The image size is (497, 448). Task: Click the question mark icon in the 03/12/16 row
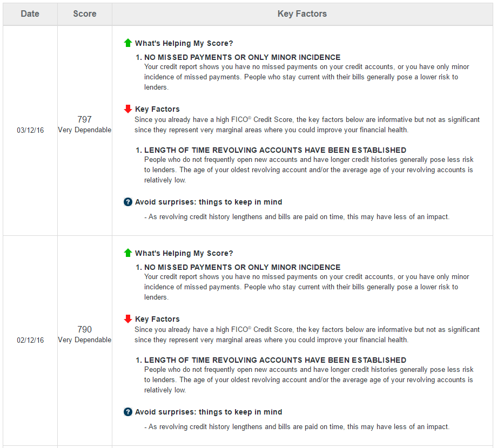point(128,202)
